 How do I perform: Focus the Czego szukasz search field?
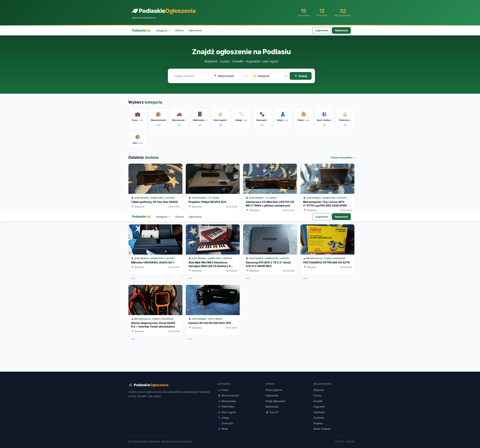click(190, 76)
